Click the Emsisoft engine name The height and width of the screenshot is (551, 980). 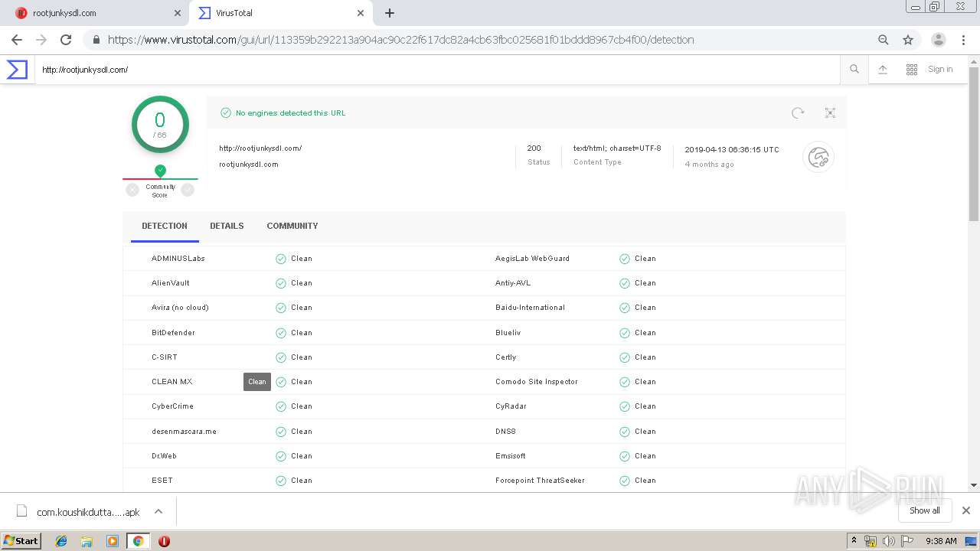pos(511,456)
